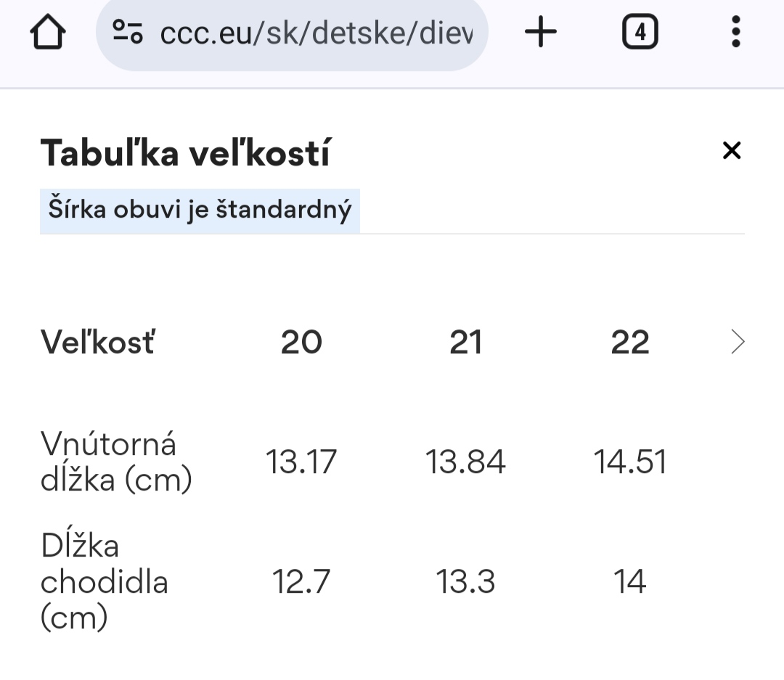Select size 22 column header
Screen dimensions: 784x680
(x=629, y=343)
